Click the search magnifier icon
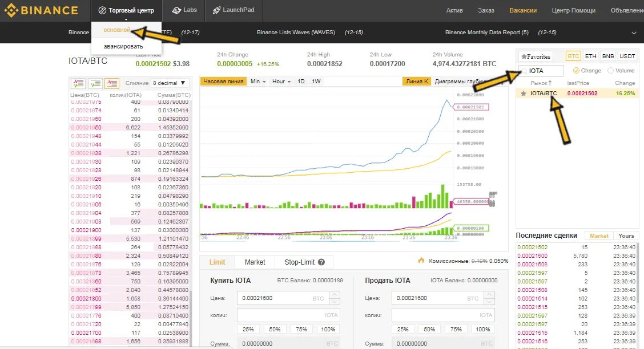Image resolution: width=644 pixels, height=349 pixels. [524, 71]
